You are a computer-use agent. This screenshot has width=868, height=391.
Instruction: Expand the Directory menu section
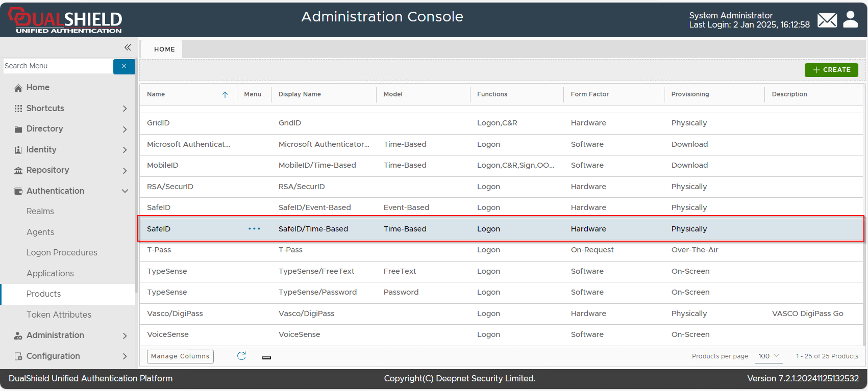click(125, 129)
